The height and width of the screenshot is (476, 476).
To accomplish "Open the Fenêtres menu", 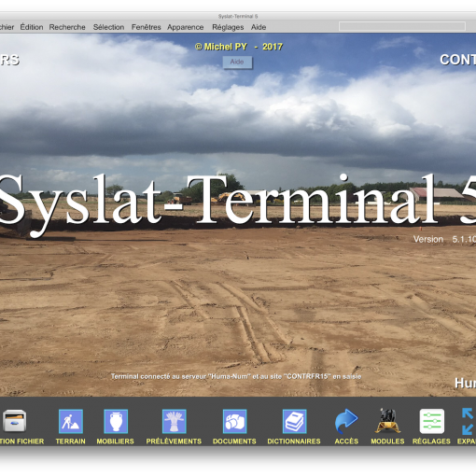I will pos(146,27).
